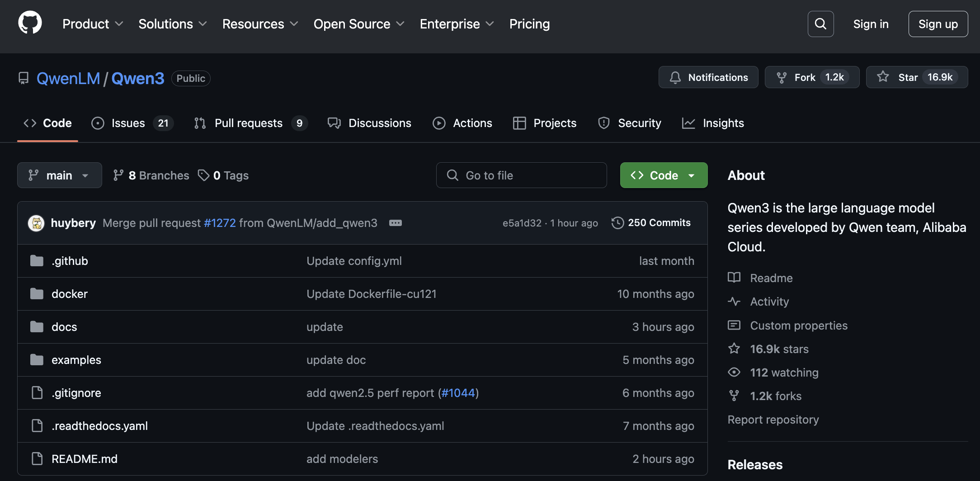980x481 pixels.
Task: Click the GitHub logo icon
Action: pyautogui.click(x=30, y=23)
